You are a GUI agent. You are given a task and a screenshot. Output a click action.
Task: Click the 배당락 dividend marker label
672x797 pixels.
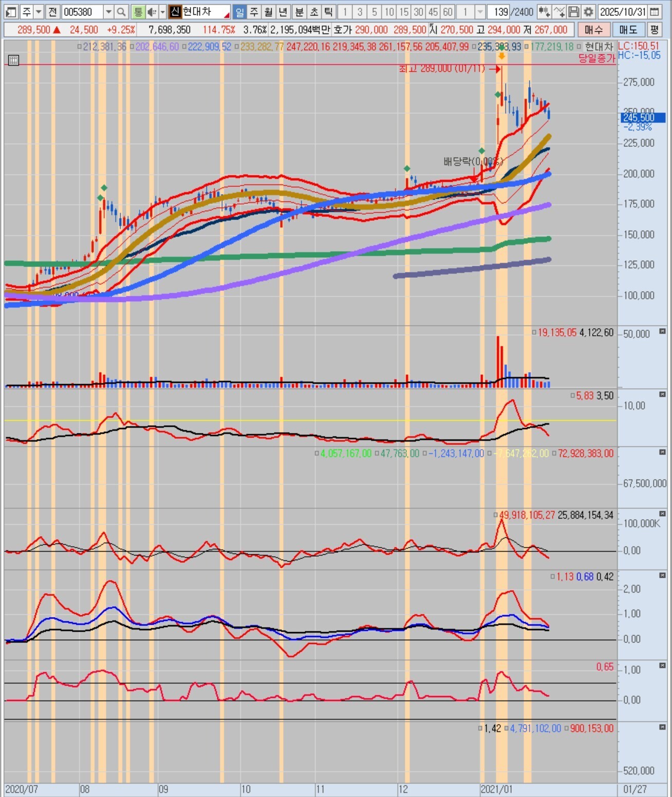(473, 162)
